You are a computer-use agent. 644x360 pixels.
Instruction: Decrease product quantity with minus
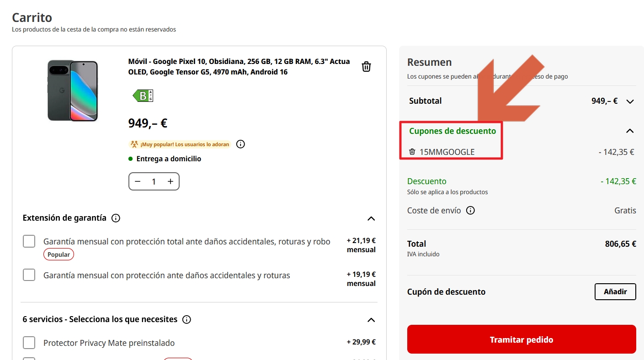click(138, 181)
